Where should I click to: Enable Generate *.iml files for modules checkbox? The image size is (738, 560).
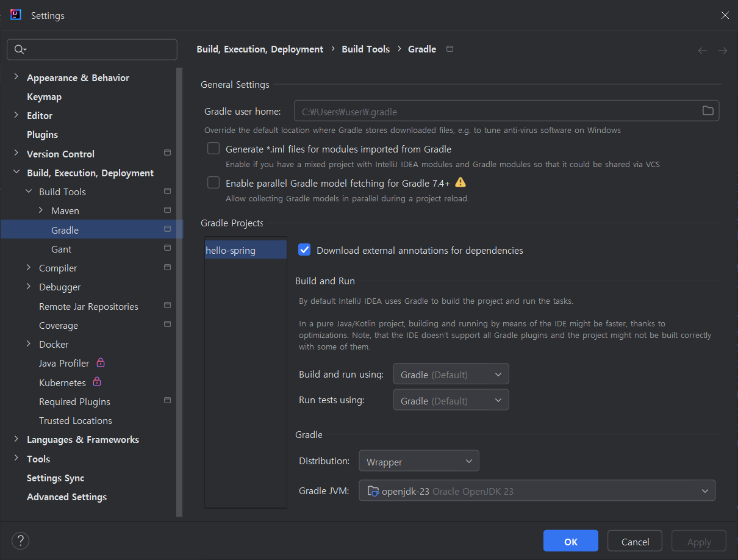(213, 148)
